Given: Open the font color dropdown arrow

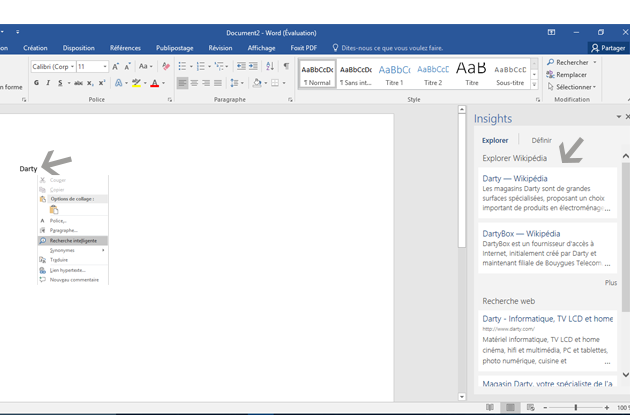Looking at the screenshot, I should pyautogui.click(x=164, y=83).
